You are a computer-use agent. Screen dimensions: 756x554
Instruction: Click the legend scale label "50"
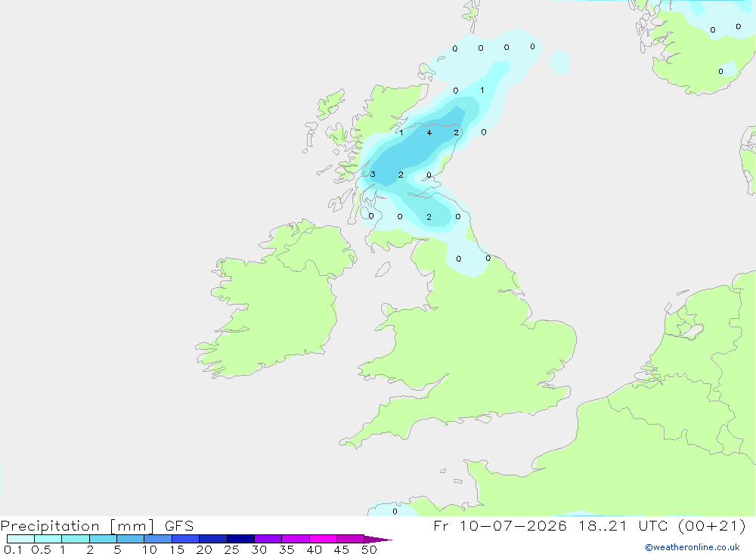pos(370,549)
